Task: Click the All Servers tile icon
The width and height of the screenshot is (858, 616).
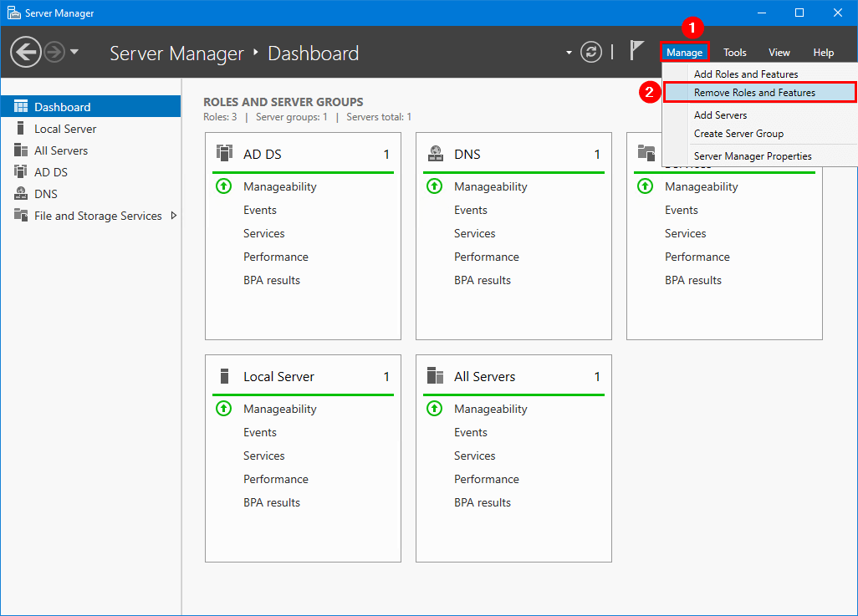Action: tap(435, 376)
